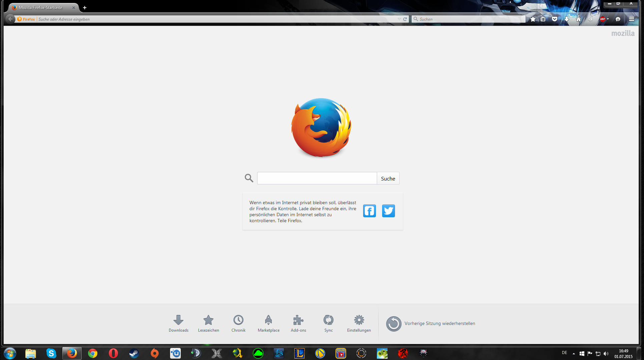Viewport: 644px width, 360px height.
Task: Show hidden tray icons arrow
Action: click(x=574, y=353)
